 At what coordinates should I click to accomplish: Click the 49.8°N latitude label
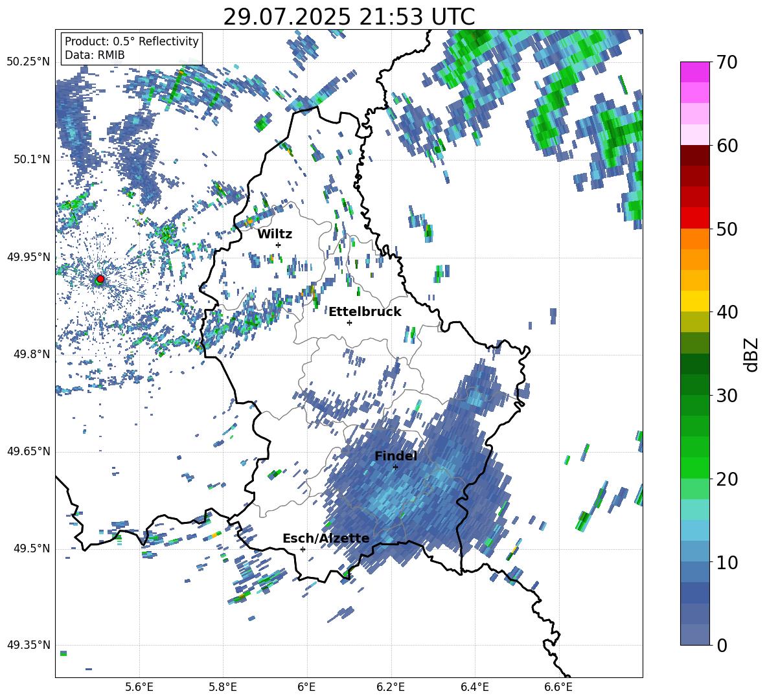[x=31, y=354]
